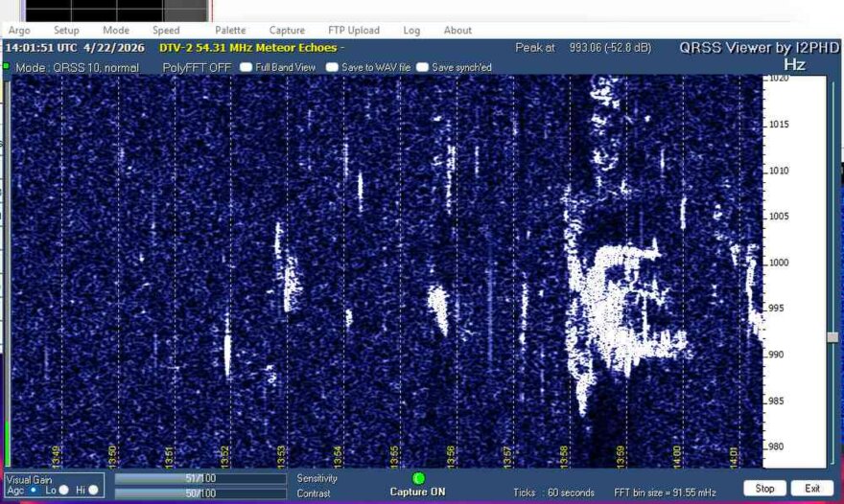Check the Save synch'ed option
The height and width of the screenshot is (504, 844).
coord(423,68)
